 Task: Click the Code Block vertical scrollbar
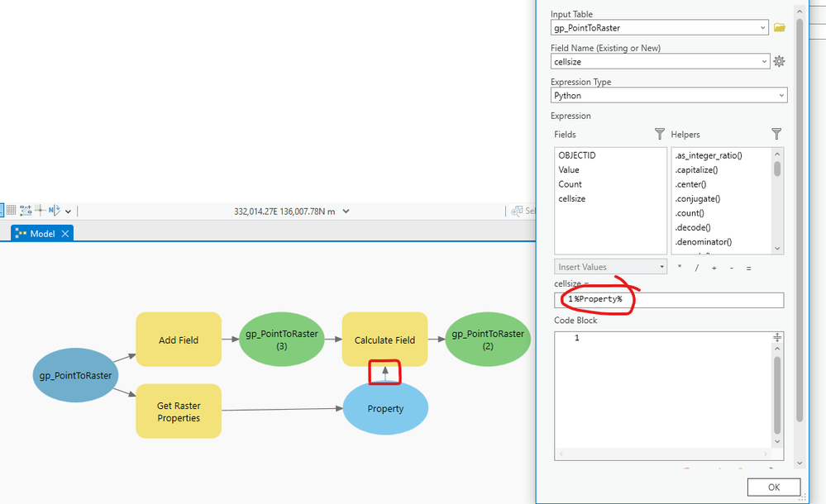coord(777,395)
